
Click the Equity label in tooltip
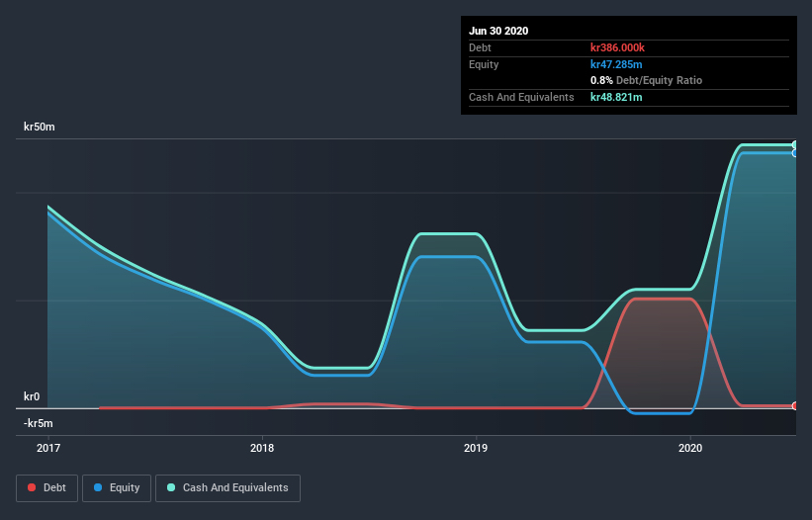click(x=484, y=64)
